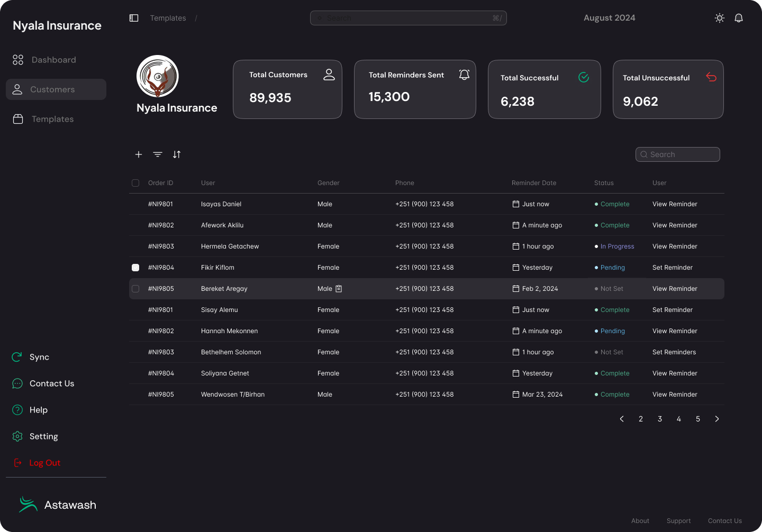Check the box for order #NI9805 Bereket Aregay
This screenshot has height=532, width=762.
[135, 289]
